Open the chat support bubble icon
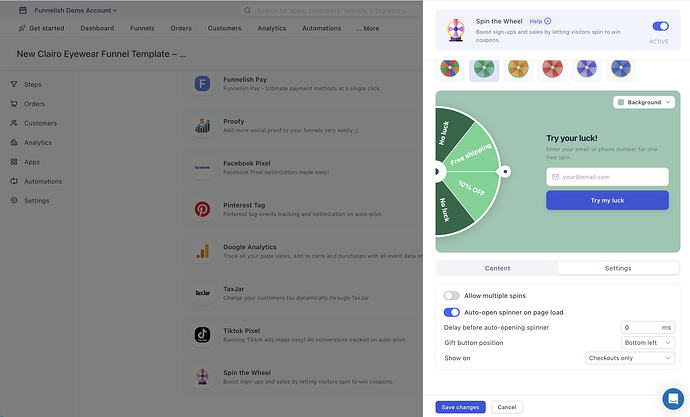690x417 pixels. tap(673, 399)
